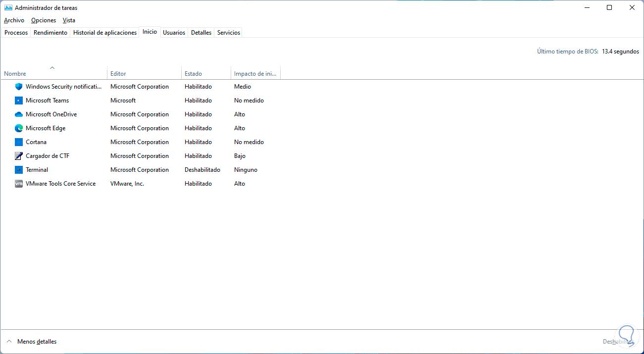Click the Deshabilitar button
This screenshot has width=644, height=354.
618,342
